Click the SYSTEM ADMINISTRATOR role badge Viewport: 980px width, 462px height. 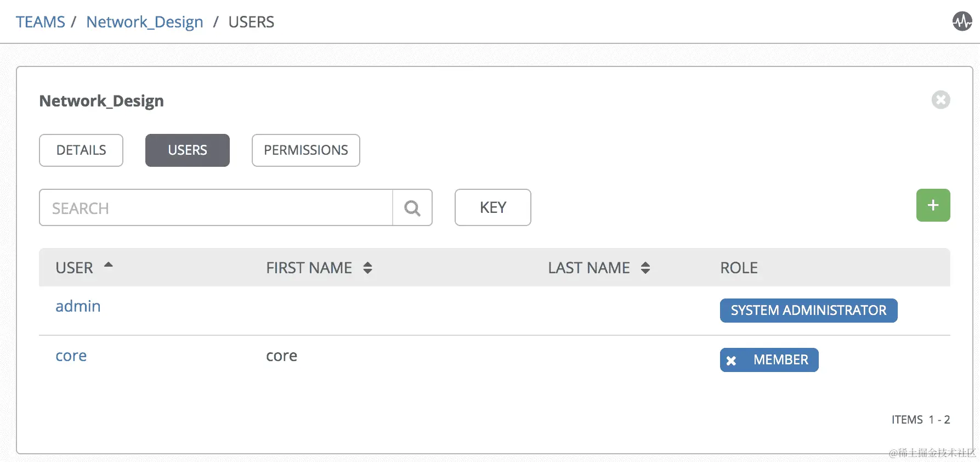pyautogui.click(x=808, y=311)
